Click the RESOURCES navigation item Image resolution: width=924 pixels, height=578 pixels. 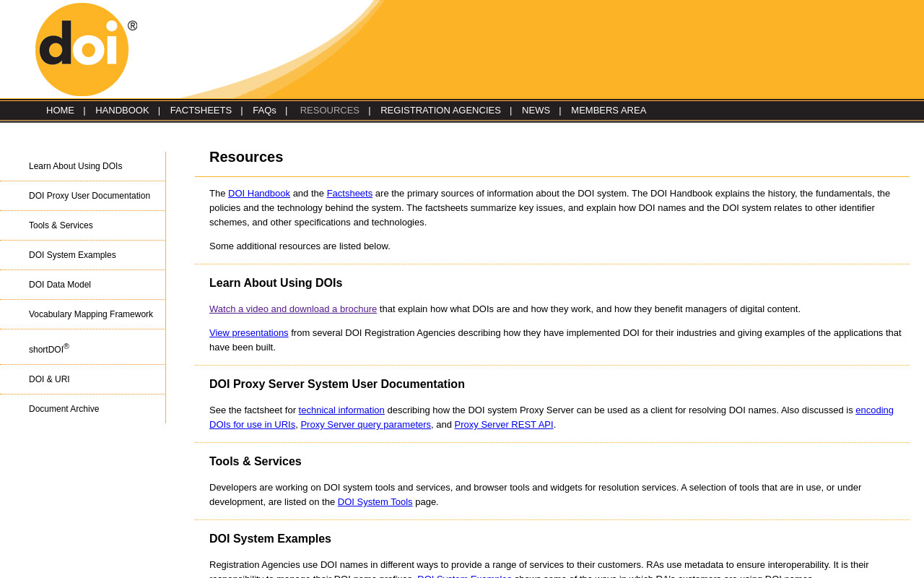coord(330,111)
